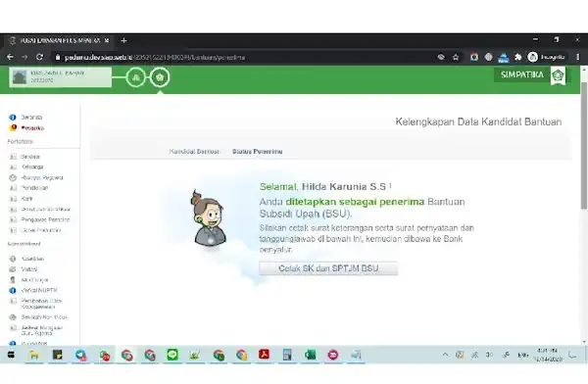Click the taskbar clock and date
The height and width of the screenshot is (384, 588).
click(548, 355)
